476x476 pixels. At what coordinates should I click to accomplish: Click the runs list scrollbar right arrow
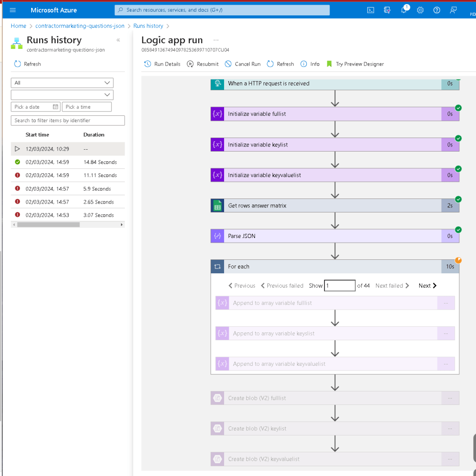click(x=122, y=225)
